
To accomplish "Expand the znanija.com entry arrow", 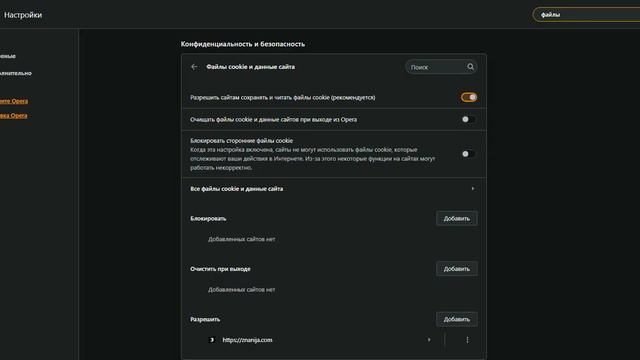I will point(429,340).
